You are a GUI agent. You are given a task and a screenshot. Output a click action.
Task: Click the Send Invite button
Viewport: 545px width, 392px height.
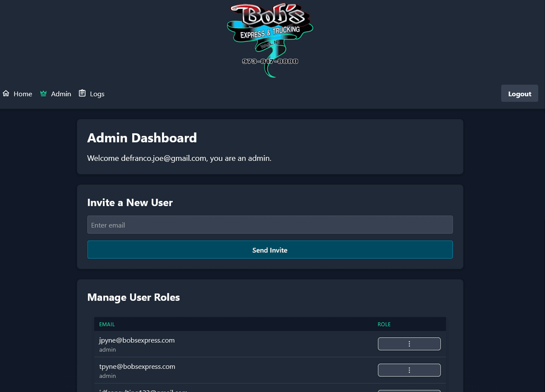click(270, 250)
